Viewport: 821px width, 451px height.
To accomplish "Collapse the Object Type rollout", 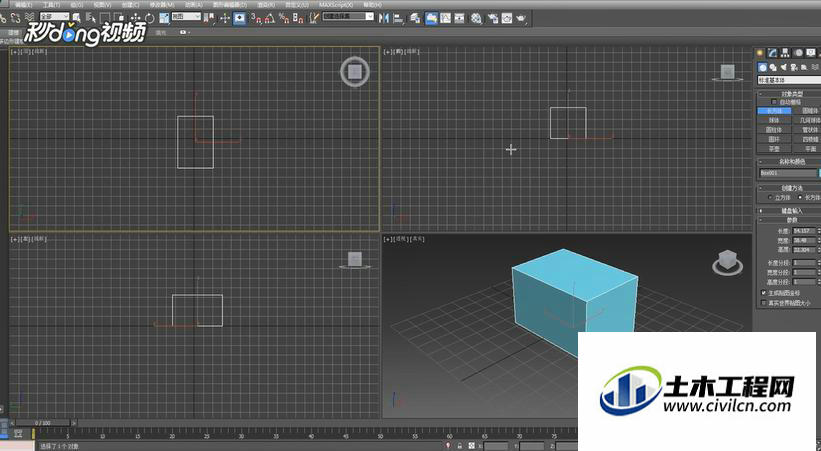I will tap(791, 94).
